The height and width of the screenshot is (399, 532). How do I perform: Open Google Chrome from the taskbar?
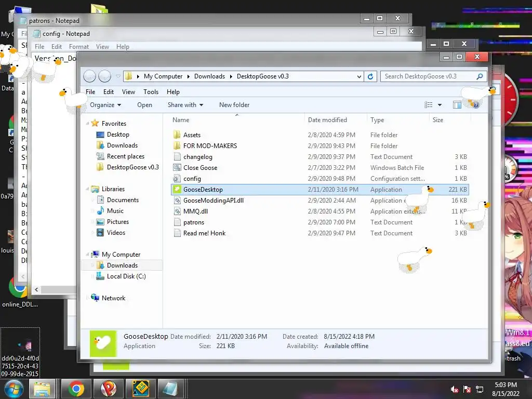click(x=76, y=389)
